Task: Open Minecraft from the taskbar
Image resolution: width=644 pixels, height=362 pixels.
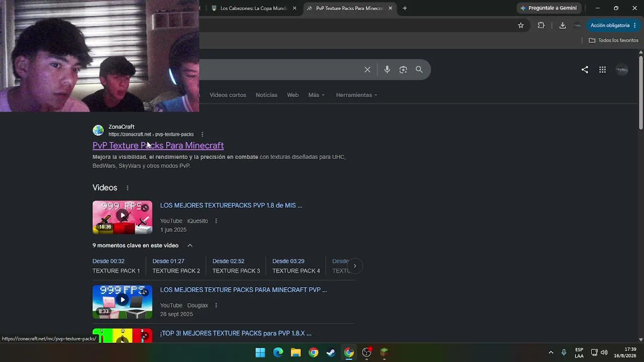Action: tap(384, 352)
